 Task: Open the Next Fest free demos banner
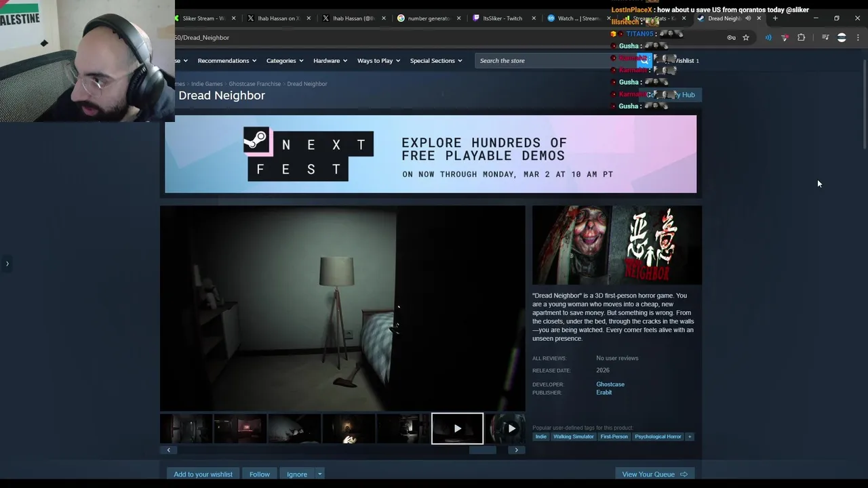point(431,154)
